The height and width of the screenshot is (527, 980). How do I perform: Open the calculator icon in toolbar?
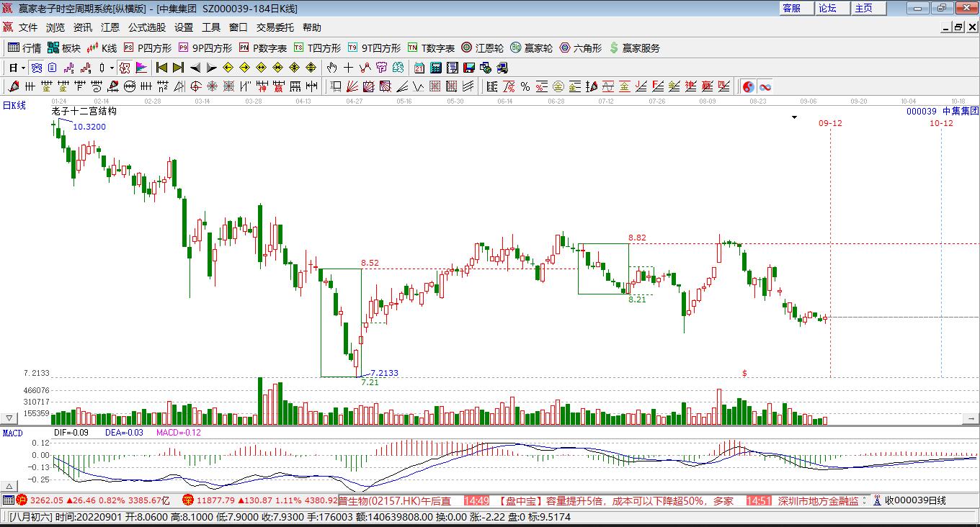[436, 68]
